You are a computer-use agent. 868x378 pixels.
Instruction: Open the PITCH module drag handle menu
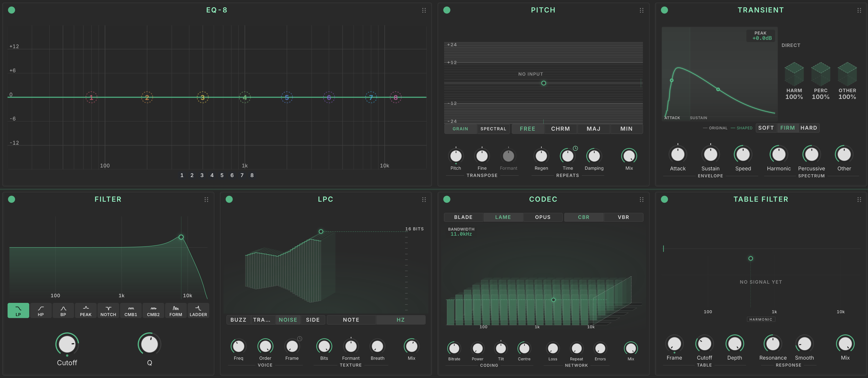[642, 10]
